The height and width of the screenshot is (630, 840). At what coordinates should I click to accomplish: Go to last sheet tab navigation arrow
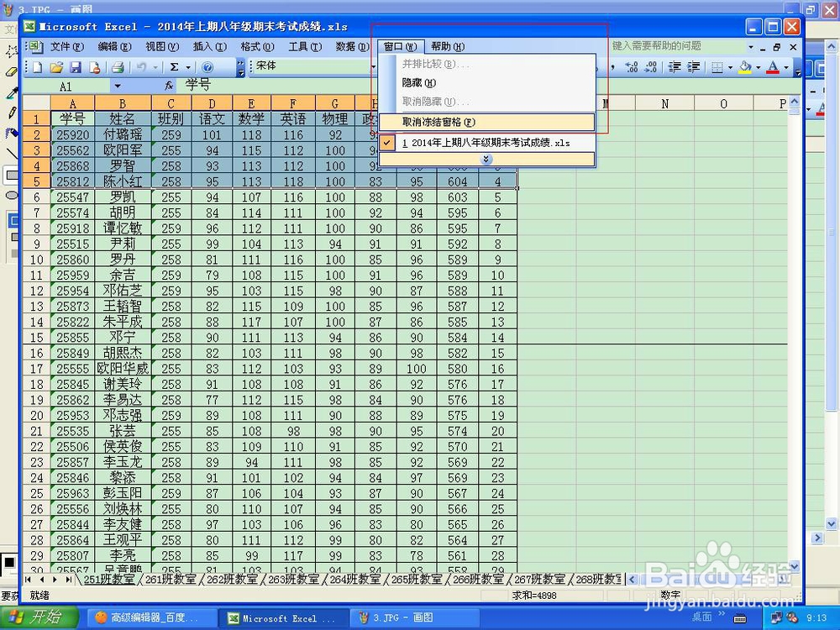point(68,579)
